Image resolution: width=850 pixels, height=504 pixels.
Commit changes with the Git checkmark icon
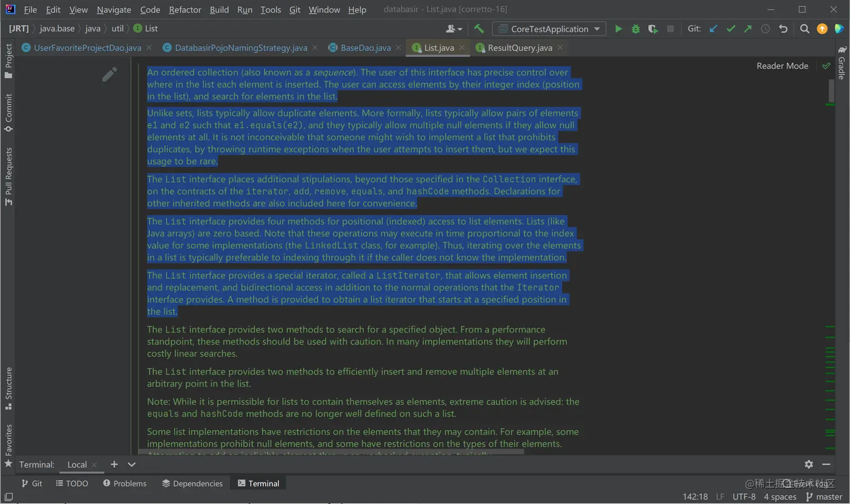731,29
